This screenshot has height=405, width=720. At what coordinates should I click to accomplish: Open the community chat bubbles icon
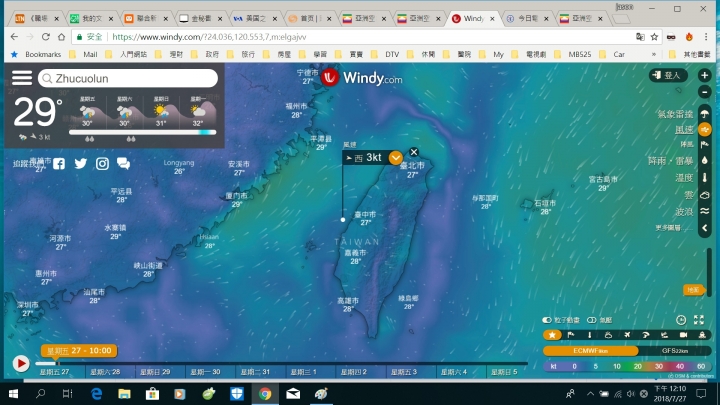pyautogui.click(x=124, y=163)
